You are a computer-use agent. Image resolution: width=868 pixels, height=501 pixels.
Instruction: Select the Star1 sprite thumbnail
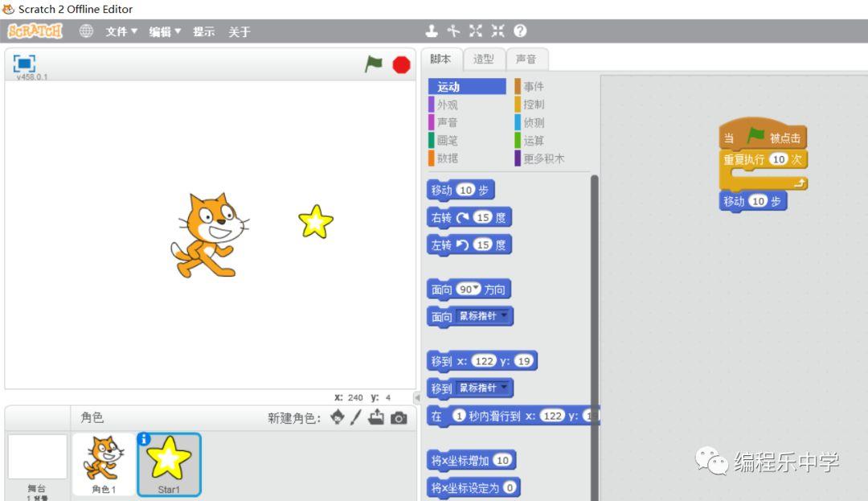tap(169, 465)
